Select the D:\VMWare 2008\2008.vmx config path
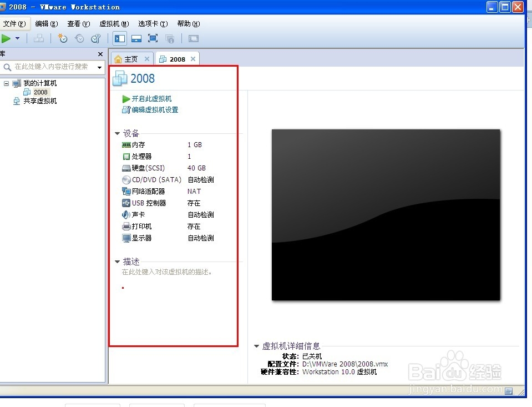532x407 pixels. coord(344,364)
